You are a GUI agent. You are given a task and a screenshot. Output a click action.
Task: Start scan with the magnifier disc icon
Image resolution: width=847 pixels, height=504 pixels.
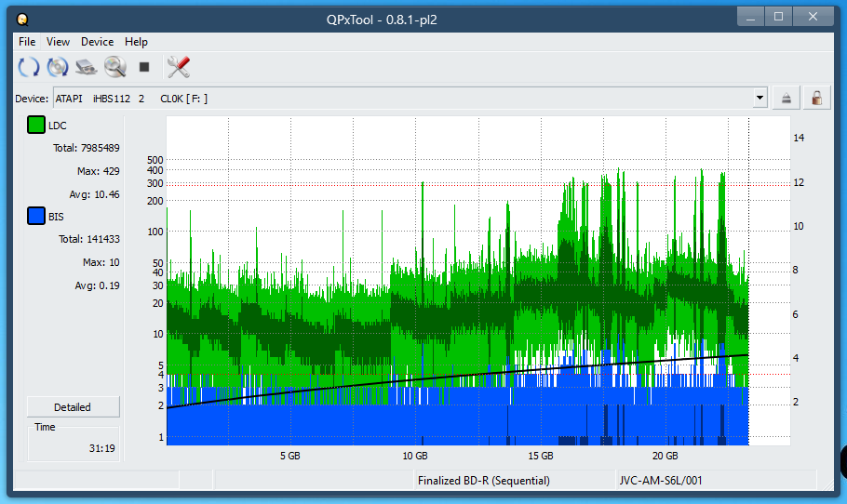coord(115,67)
